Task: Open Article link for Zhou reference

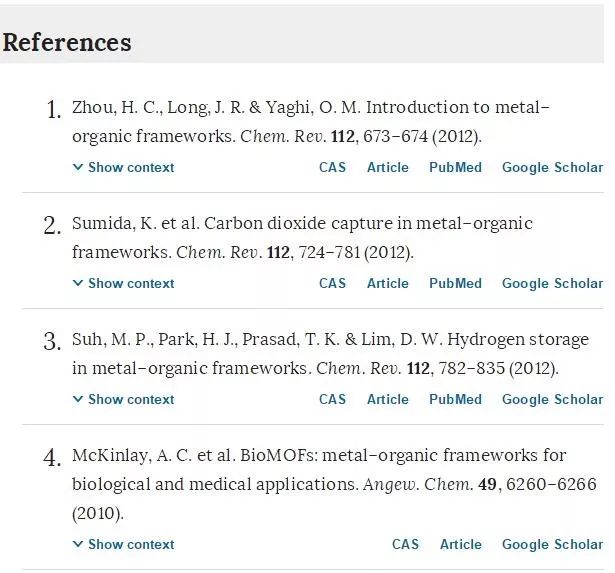Action: point(387,168)
